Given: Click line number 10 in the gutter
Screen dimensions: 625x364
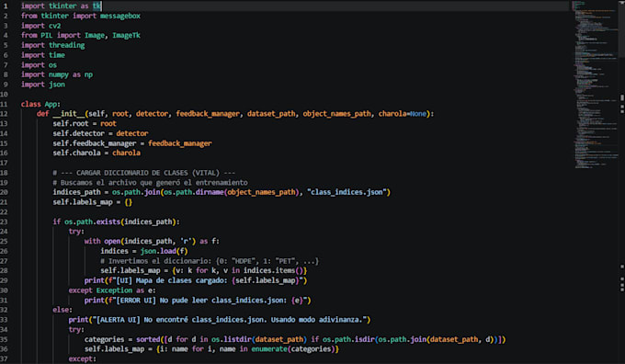Looking at the screenshot, I should click(x=4, y=95).
